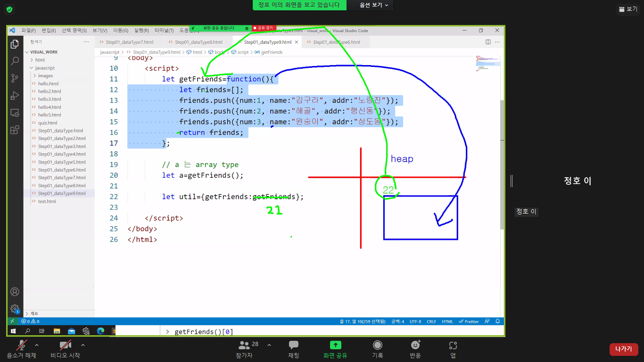Close the Step01_dataType9.html tab
The height and width of the screenshot is (362, 644).
297,42
